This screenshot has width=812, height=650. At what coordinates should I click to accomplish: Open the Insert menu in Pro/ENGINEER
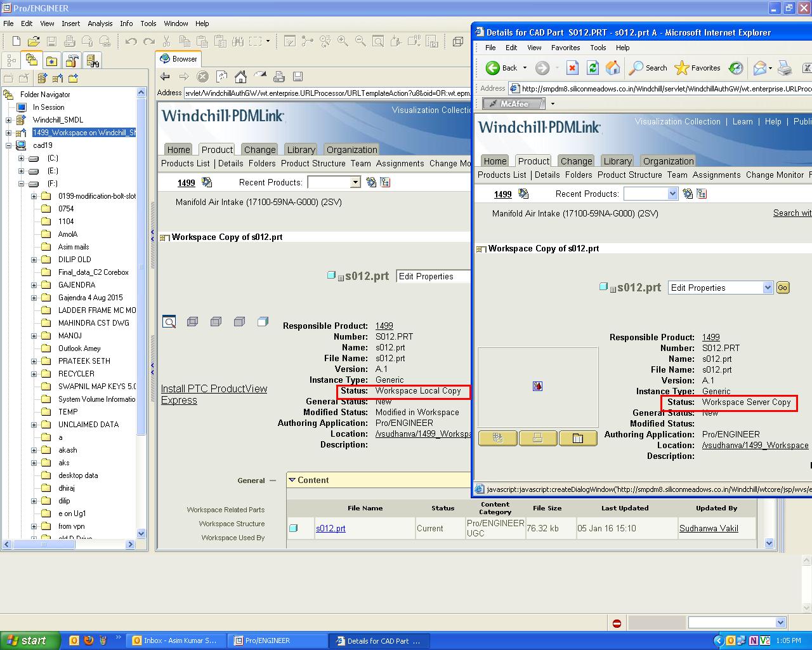point(71,23)
